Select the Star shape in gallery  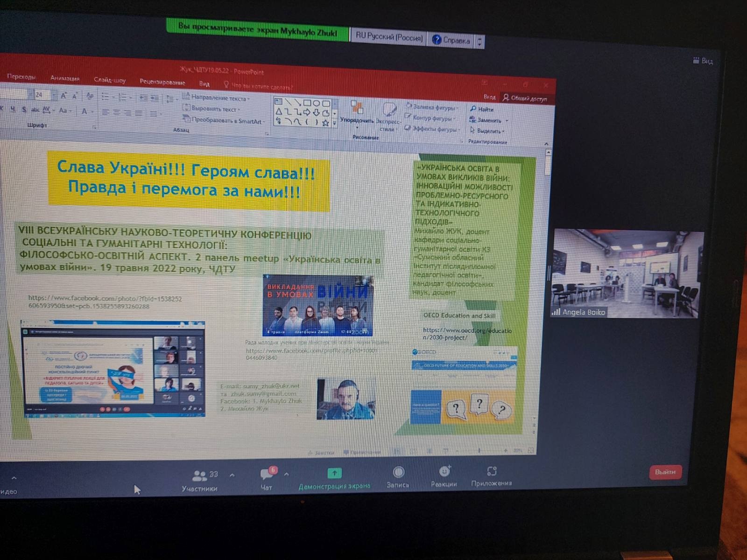pos(325,123)
